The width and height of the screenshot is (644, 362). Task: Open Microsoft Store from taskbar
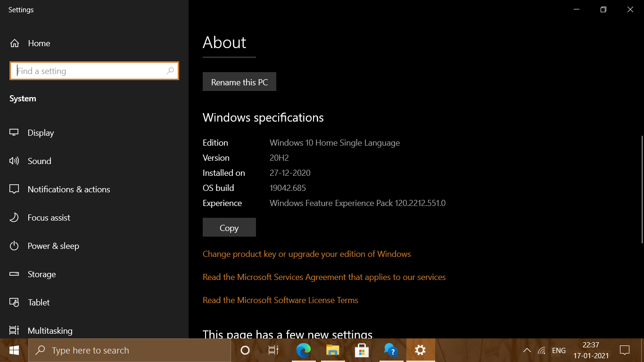362,350
